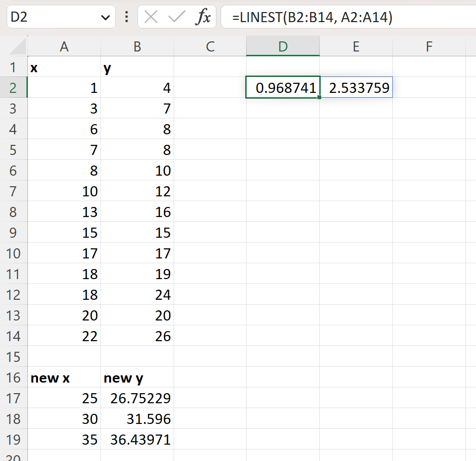
Task: Select column header D
Action: (x=283, y=47)
